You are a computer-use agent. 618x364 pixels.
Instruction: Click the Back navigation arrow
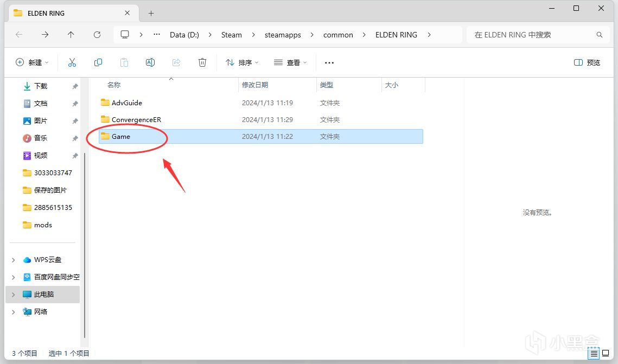coord(19,35)
